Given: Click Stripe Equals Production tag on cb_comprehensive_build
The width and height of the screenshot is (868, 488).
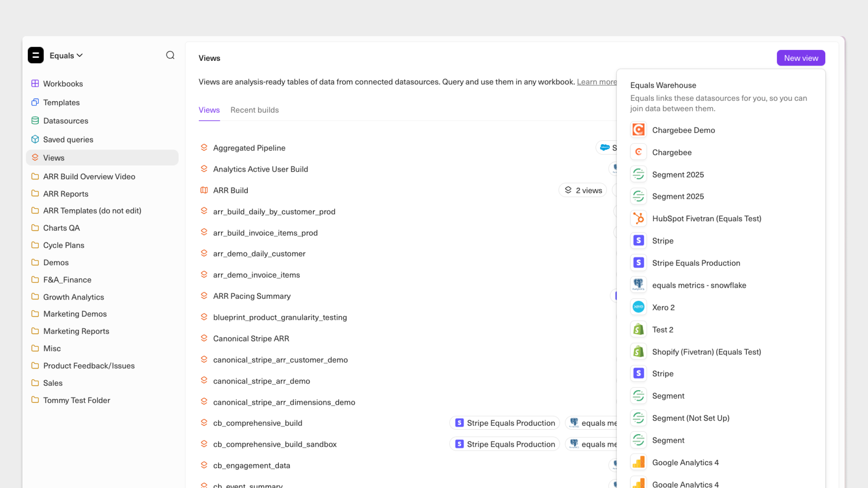Looking at the screenshot, I should (x=505, y=423).
